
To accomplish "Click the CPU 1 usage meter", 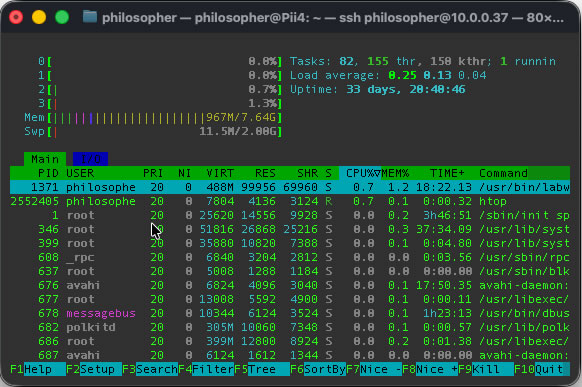I will pyautogui.click(x=160, y=75).
